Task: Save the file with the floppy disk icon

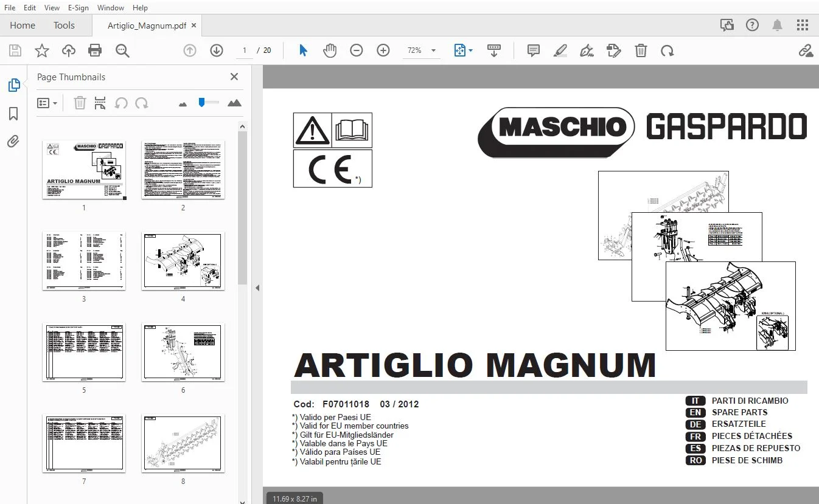Action: tap(15, 50)
